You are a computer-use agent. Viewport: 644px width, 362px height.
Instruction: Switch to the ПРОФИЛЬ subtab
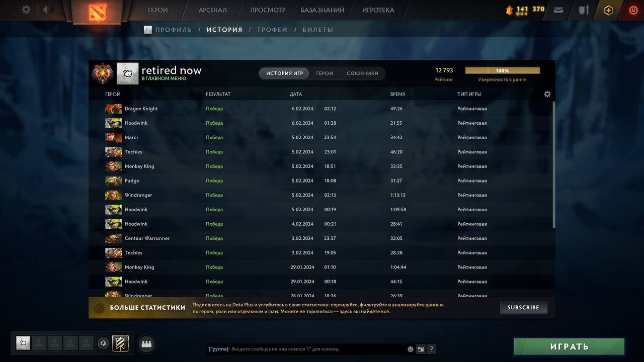click(174, 30)
